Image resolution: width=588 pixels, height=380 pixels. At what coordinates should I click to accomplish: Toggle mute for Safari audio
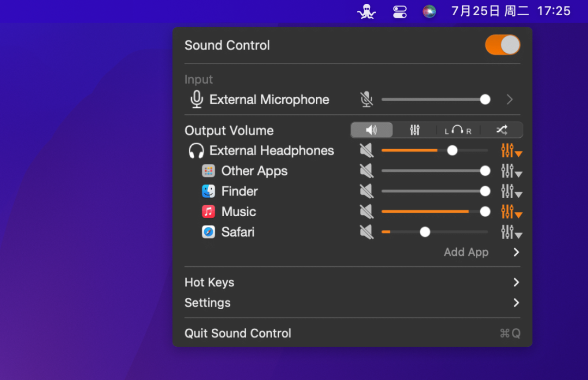point(366,232)
